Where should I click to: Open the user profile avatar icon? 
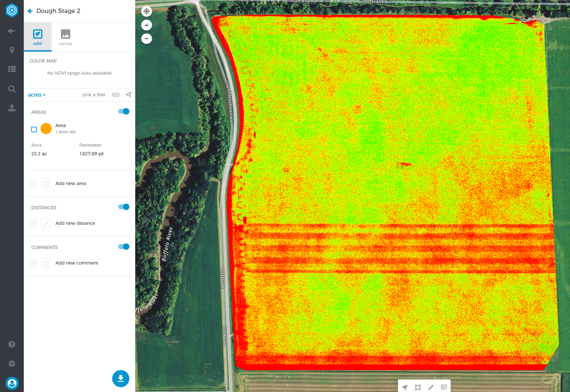[12, 383]
